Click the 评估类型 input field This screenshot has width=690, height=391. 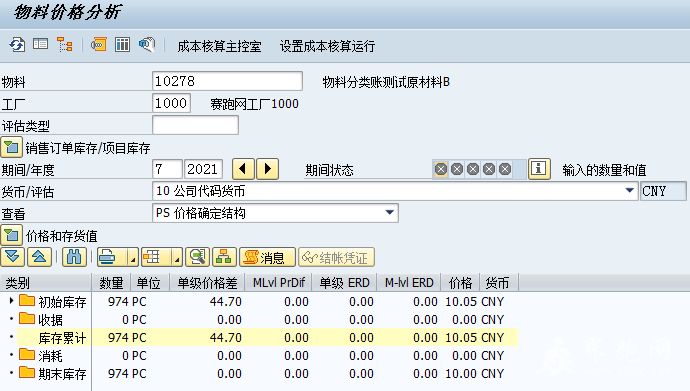point(195,125)
